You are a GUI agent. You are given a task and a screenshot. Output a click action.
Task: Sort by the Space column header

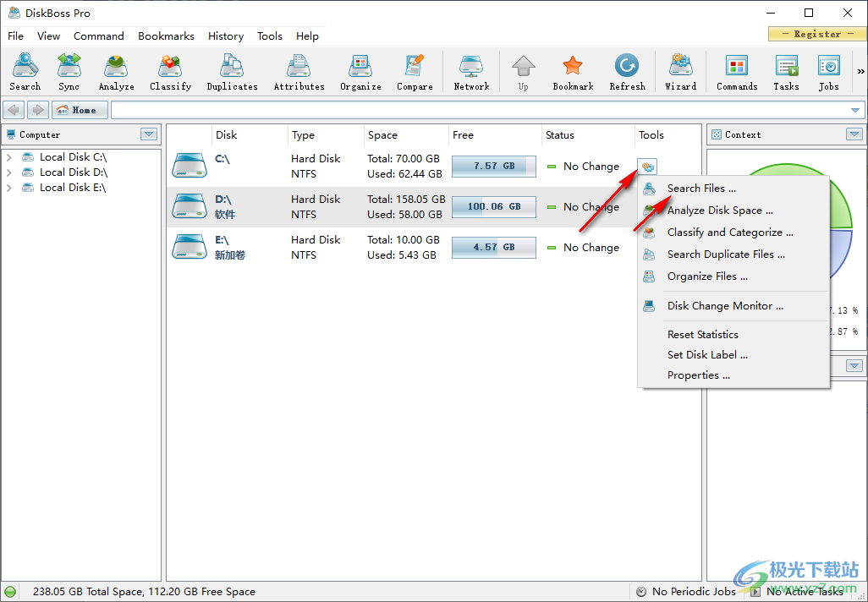[x=406, y=135]
